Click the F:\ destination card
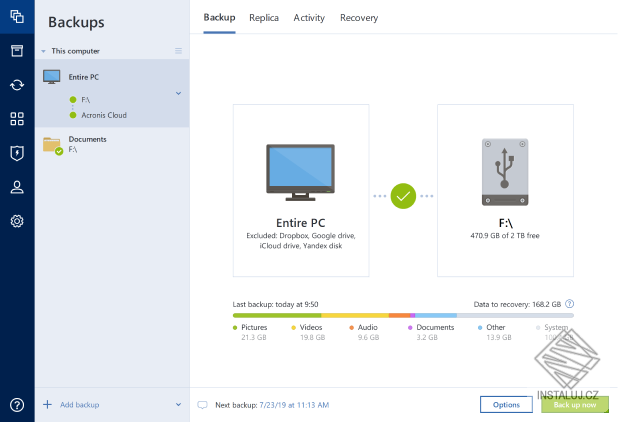 505,190
